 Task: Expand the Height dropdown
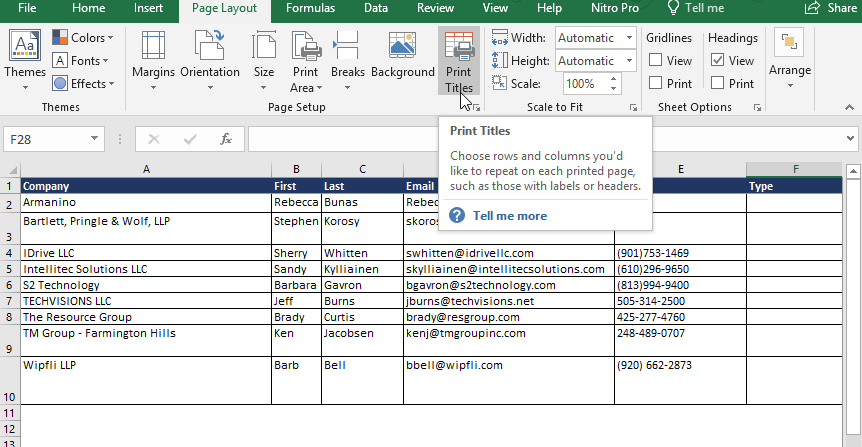coord(628,61)
